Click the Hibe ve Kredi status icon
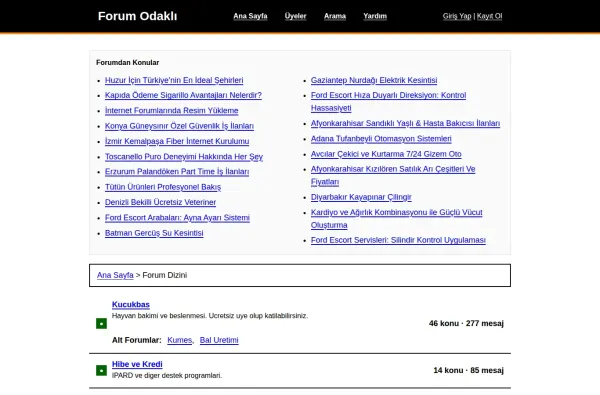 click(101, 370)
